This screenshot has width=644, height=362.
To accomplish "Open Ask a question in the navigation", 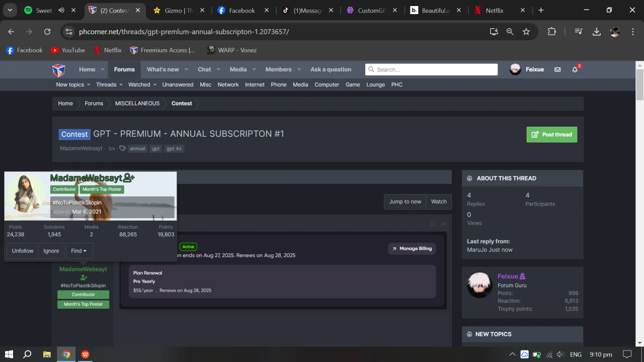I will pos(331,69).
